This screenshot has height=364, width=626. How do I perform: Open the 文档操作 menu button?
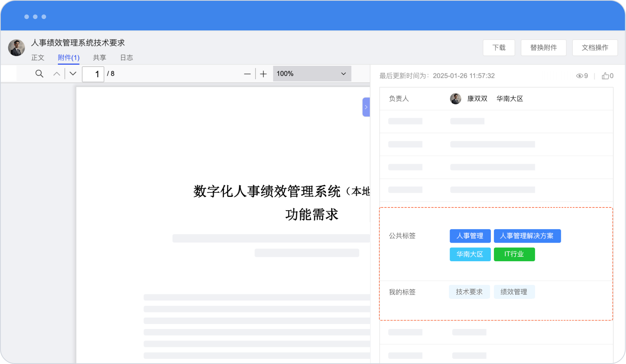[595, 48]
